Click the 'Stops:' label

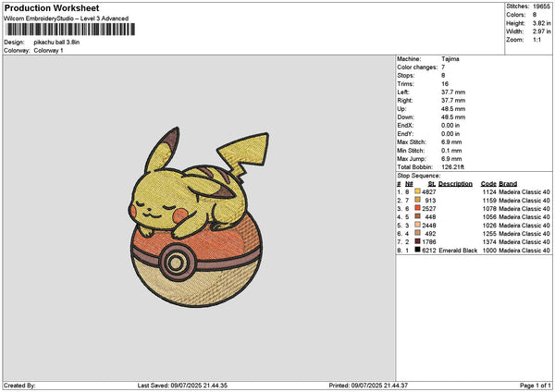coord(405,76)
